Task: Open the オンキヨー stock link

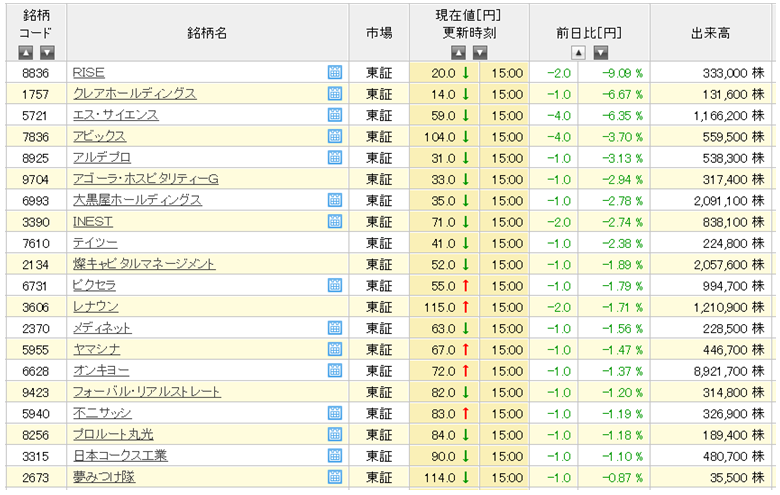Action: (x=101, y=371)
